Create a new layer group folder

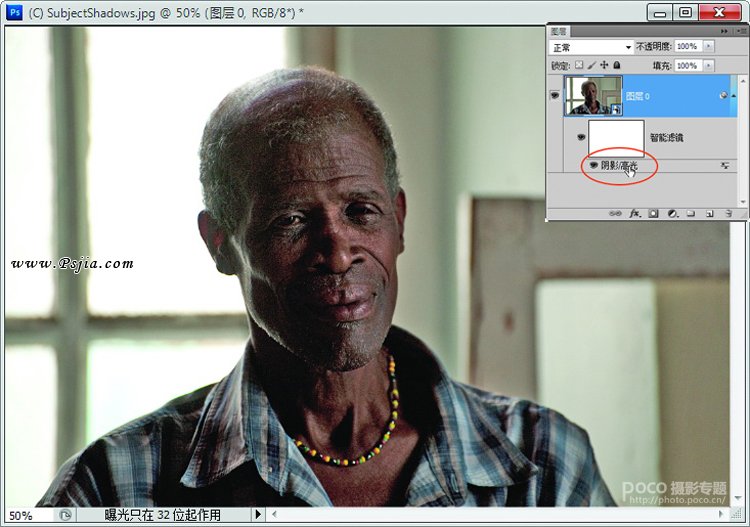[691, 213]
